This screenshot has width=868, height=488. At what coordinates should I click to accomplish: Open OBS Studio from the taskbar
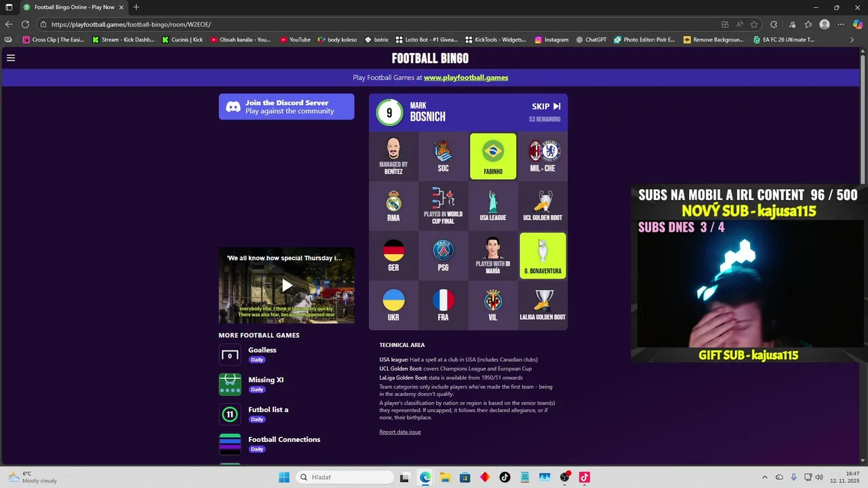564,477
